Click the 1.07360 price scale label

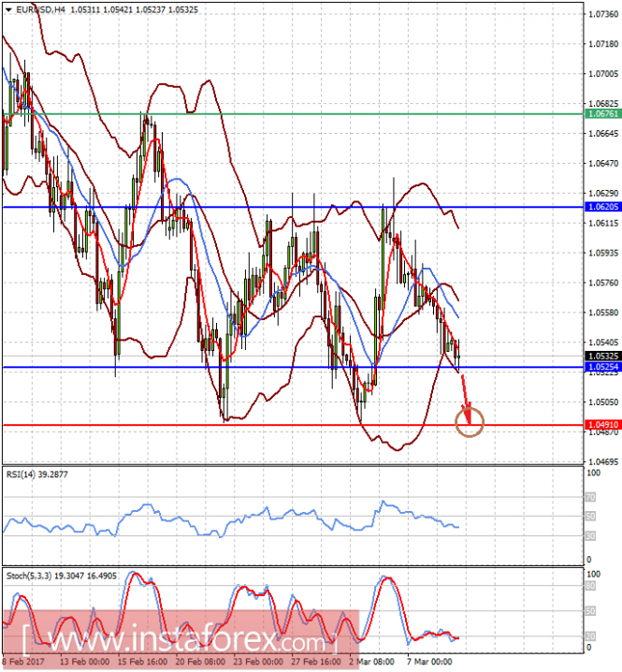603,14
